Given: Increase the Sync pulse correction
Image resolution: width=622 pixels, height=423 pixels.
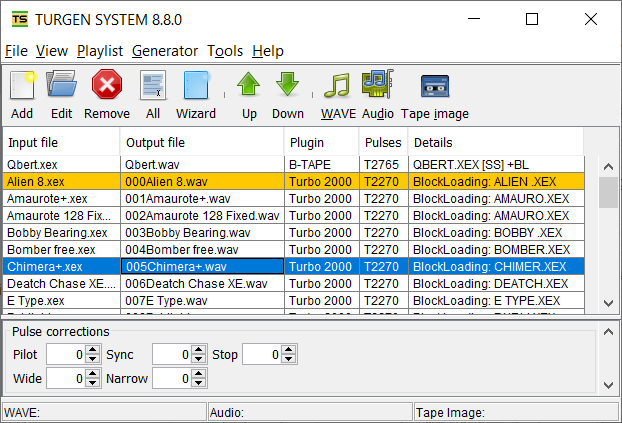Looking at the screenshot, I should click(x=198, y=350).
